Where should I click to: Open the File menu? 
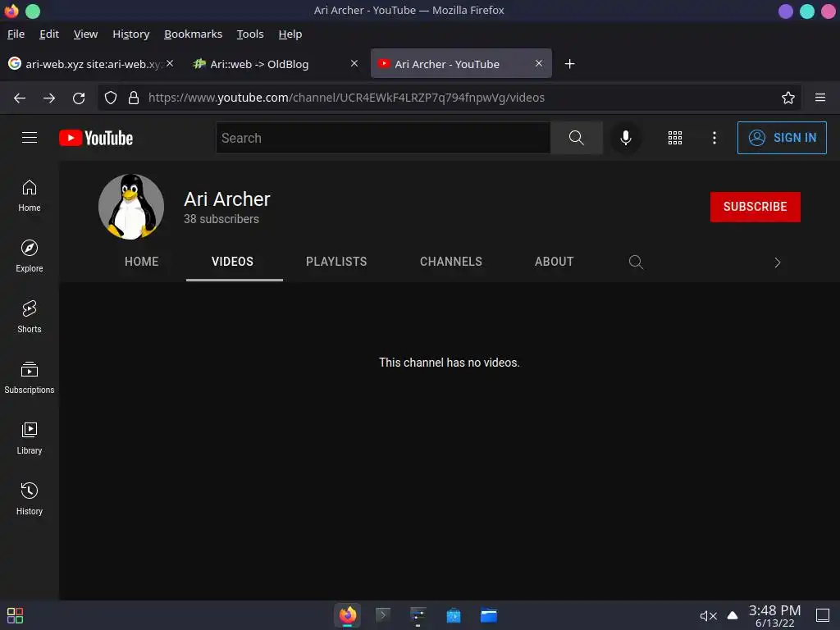click(x=16, y=34)
